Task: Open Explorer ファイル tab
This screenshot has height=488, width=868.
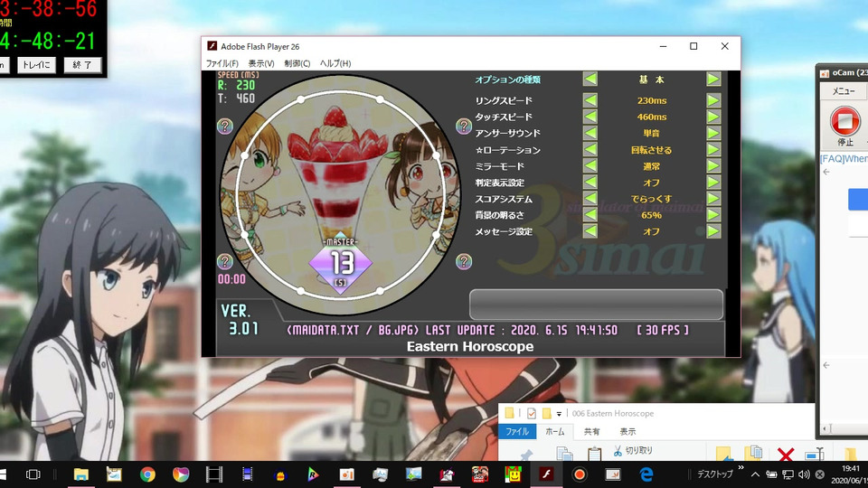Action: [517, 432]
